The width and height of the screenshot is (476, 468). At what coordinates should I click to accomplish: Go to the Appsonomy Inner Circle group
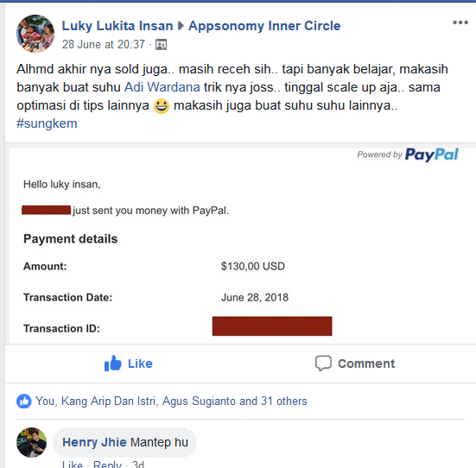pos(264,26)
